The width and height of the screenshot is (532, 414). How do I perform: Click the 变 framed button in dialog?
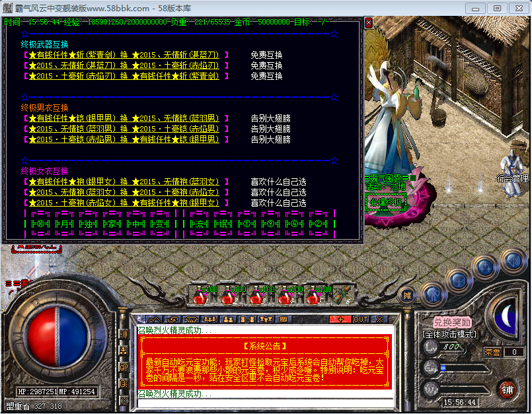pyautogui.click(x=159, y=223)
